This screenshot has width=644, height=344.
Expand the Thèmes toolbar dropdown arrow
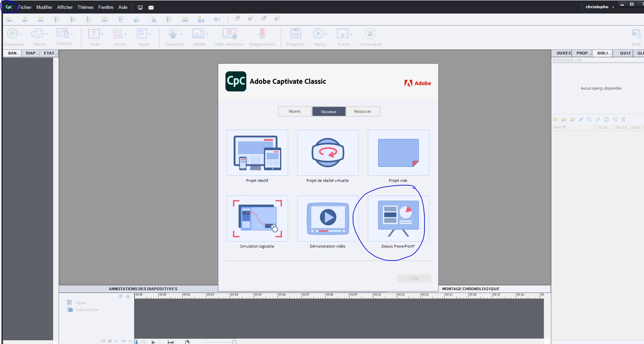tap(46, 34)
